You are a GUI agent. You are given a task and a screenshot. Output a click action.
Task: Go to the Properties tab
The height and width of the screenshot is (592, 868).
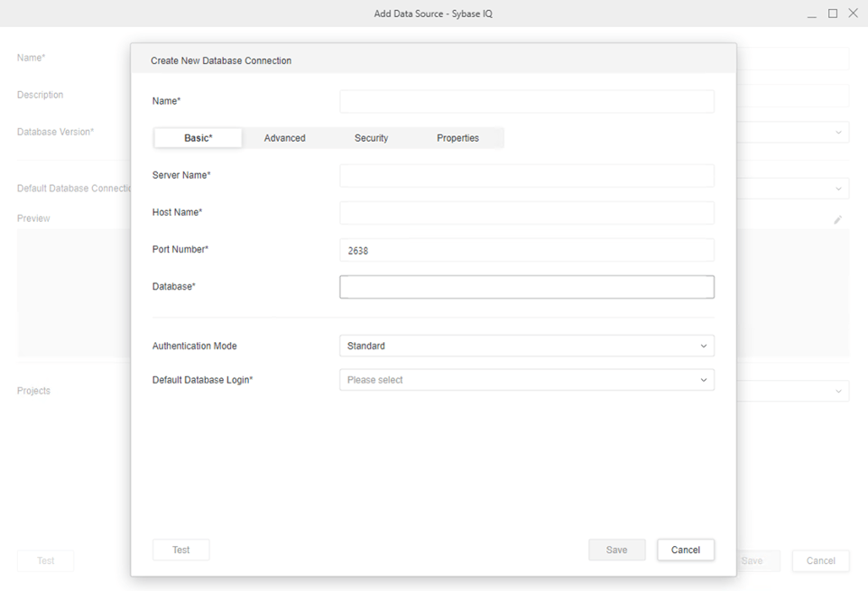457,138
